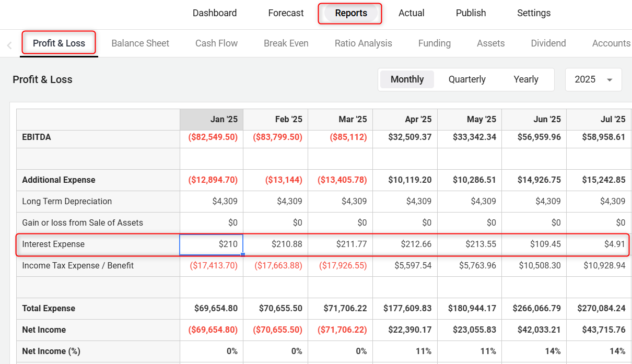Click the left scroll chevron beside tabs
This screenshot has height=364, width=632.
coord(9,45)
